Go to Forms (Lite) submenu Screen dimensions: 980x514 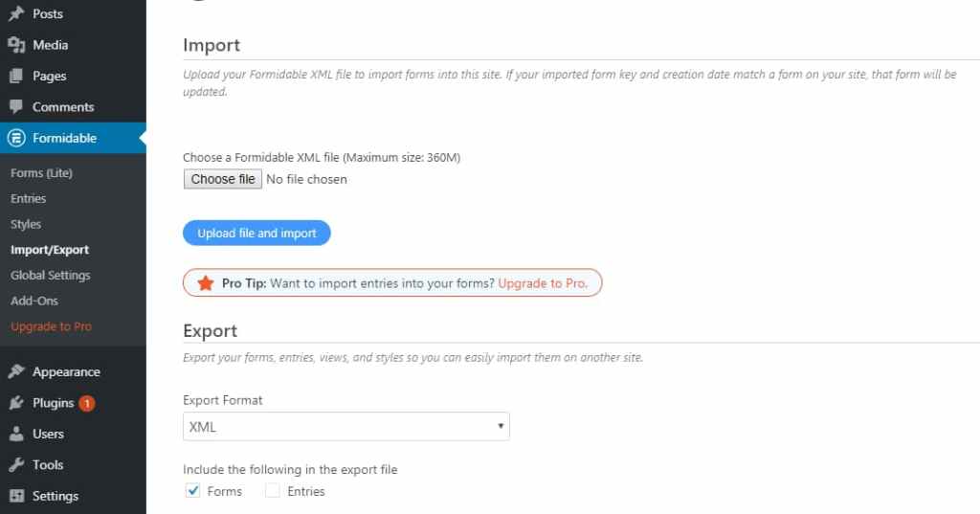41,173
